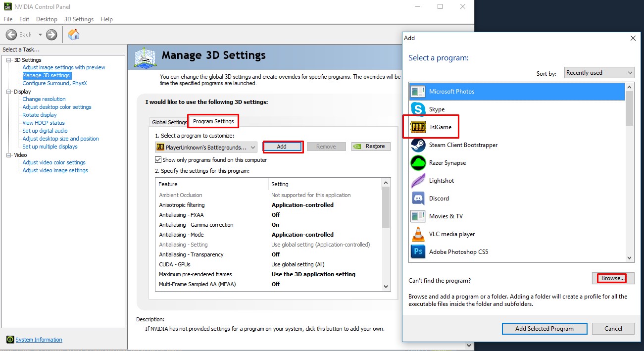The image size is (644, 351).
Task: Open the Home icon in toolbar
Action: (74, 34)
